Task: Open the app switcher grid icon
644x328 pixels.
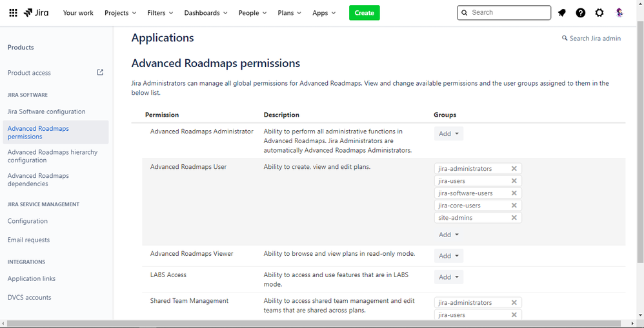Action: click(13, 13)
